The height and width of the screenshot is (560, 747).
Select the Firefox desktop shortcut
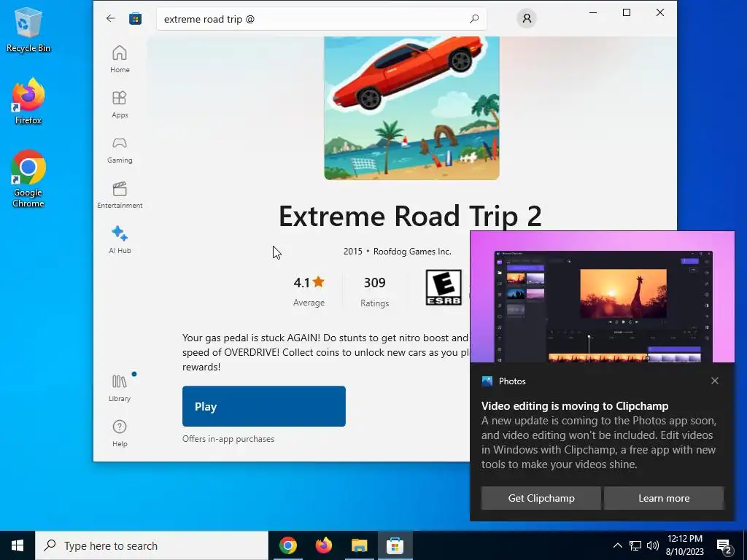pyautogui.click(x=28, y=102)
